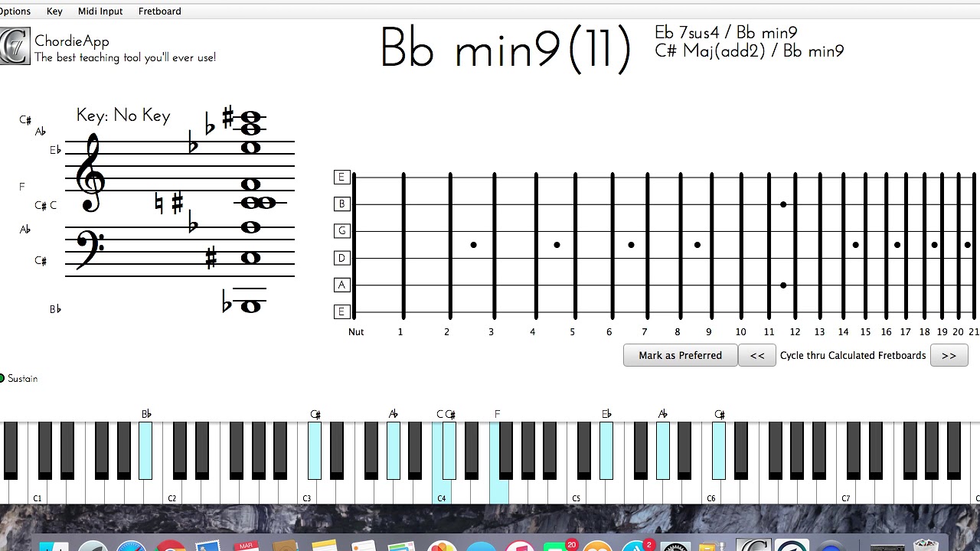Click the treble clef on the staff

pos(90,173)
